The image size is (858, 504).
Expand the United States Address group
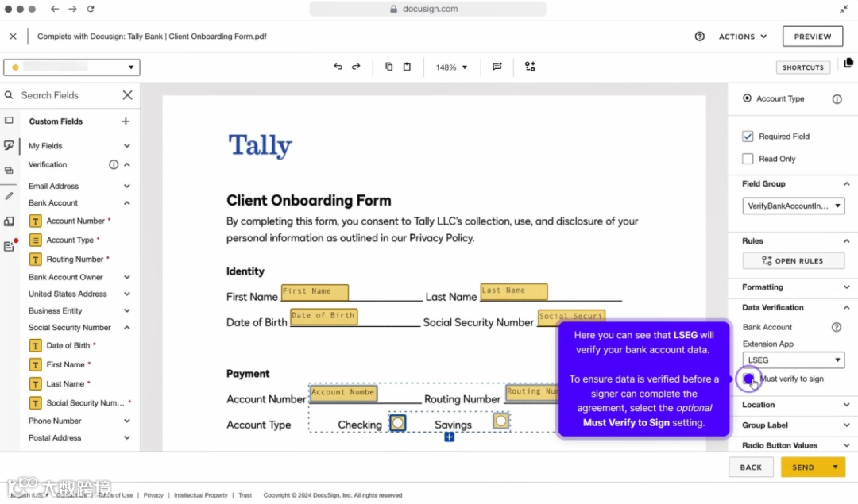click(x=127, y=294)
